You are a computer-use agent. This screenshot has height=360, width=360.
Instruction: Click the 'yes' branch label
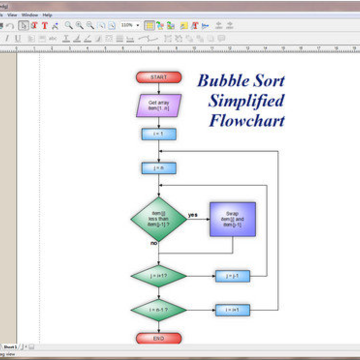click(x=193, y=215)
